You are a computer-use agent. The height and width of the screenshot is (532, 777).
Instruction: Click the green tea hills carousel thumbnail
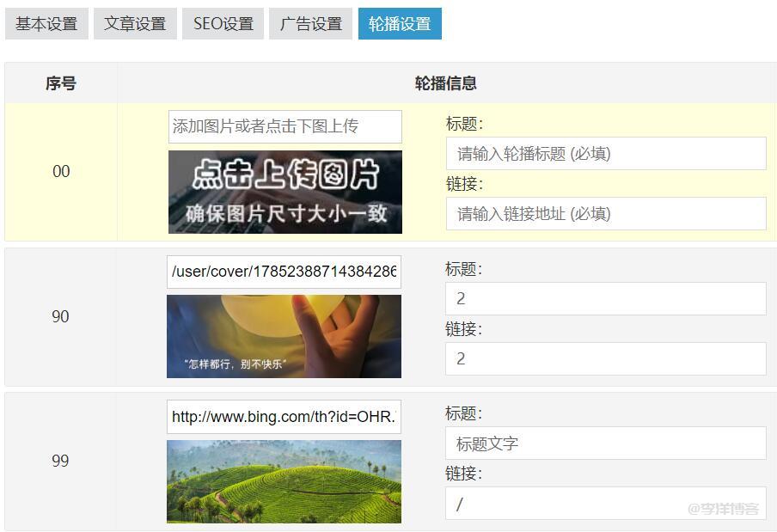284,481
